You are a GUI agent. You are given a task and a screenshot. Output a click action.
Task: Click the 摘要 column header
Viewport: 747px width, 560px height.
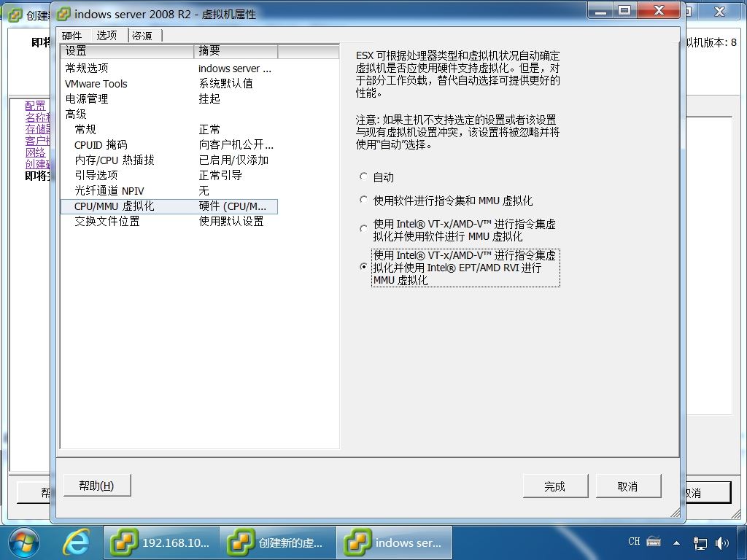click(x=236, y=50)
